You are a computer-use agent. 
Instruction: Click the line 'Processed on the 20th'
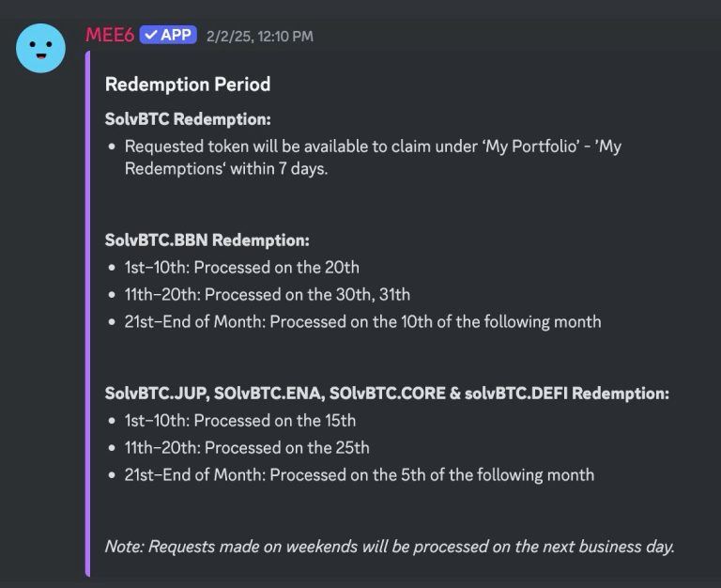(x=241, y=268)
